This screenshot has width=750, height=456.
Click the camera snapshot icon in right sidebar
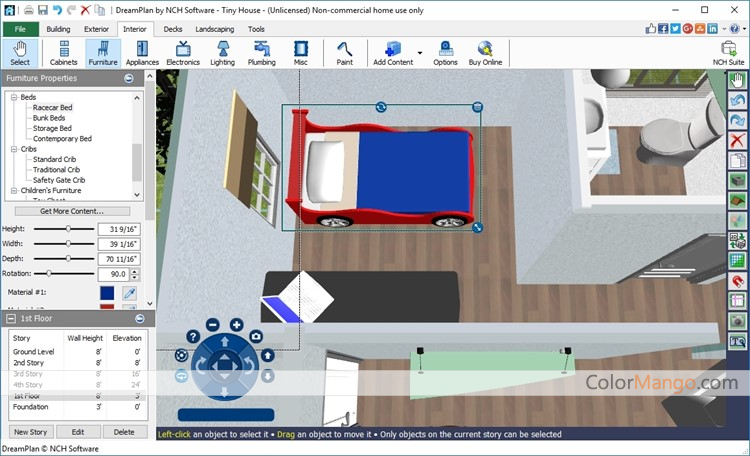pyautogui.click(x=737, y=321)
